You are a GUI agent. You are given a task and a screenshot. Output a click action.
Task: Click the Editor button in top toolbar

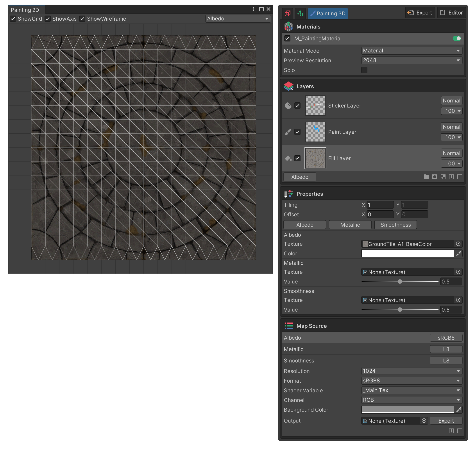tap(451, 13)
